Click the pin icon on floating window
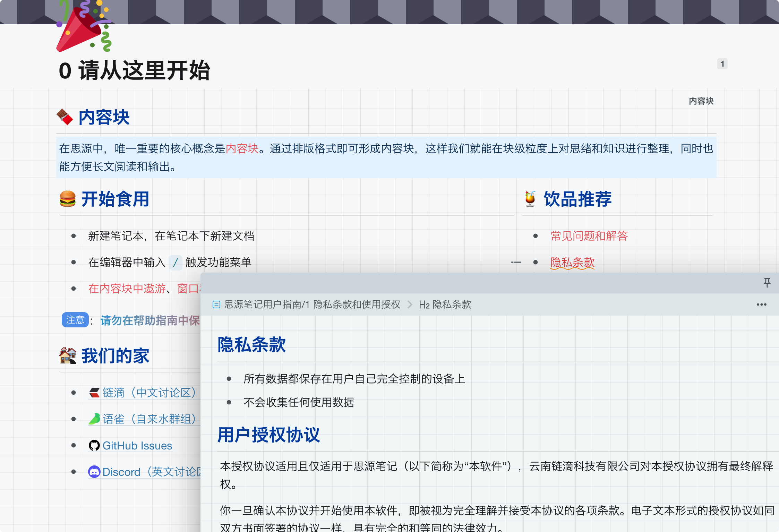The height and width of the screenshot is (532, 779). click(767, 283)
